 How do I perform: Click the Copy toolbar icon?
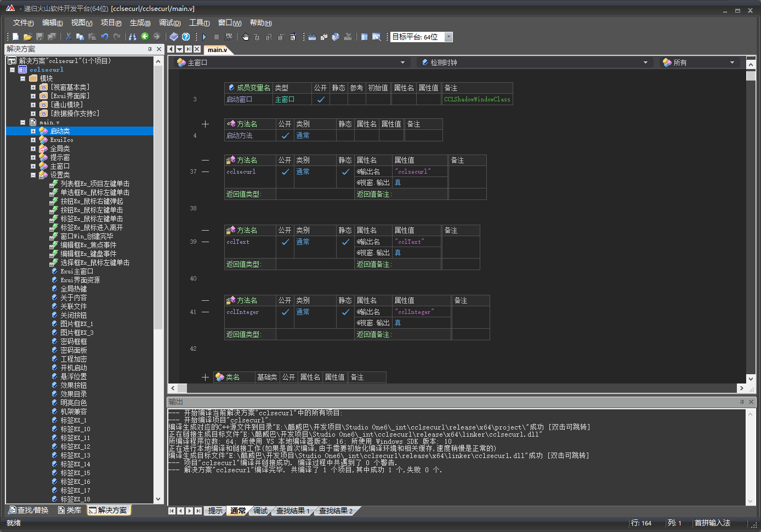(x=80, y=37)
